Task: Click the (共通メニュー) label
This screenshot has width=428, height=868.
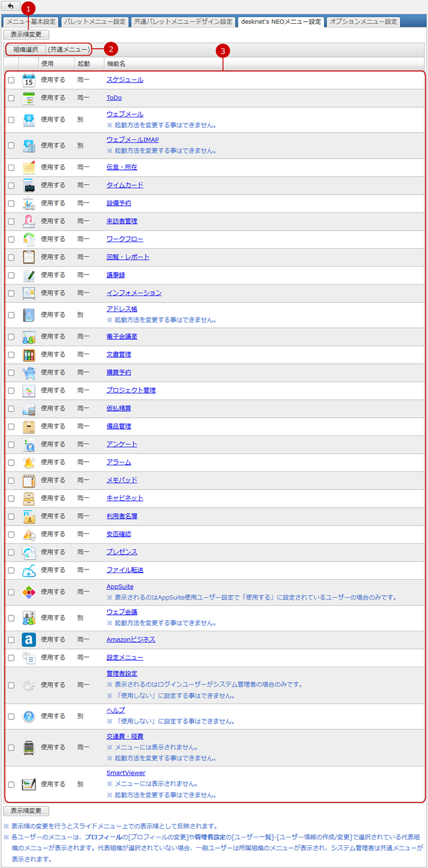Action: coord(69,50)
